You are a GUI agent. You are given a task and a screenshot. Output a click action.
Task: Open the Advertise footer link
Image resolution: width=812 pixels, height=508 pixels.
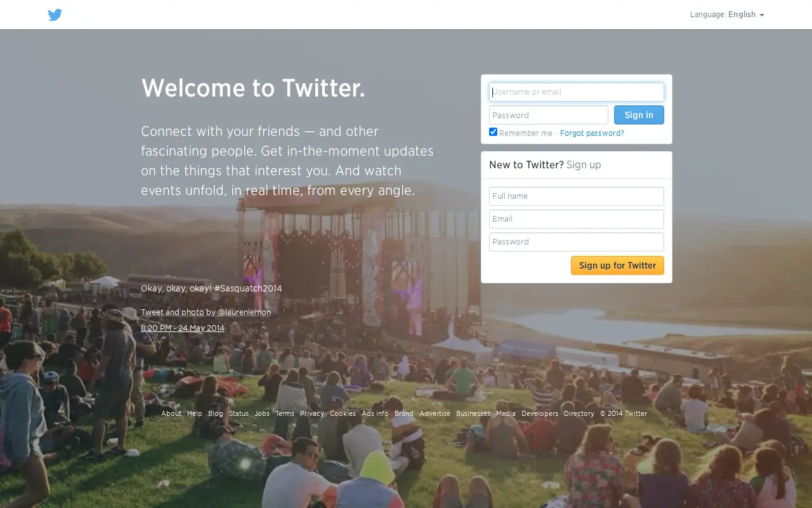(435, 413)
